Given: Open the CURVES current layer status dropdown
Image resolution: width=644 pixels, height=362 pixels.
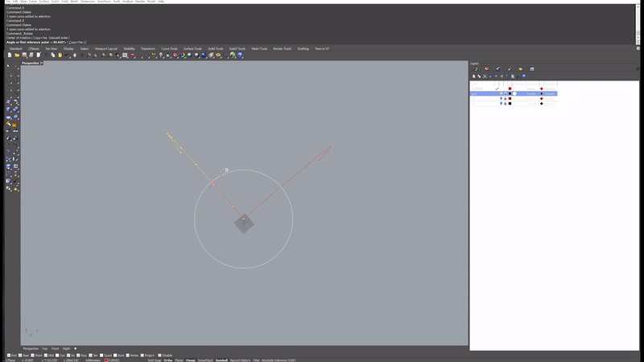Looking at the screenshot, I should click(112, 360).
